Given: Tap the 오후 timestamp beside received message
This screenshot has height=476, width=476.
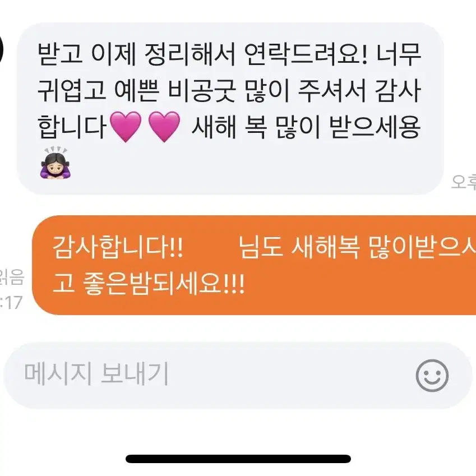Looking at the screenshot, I should 464,182.
